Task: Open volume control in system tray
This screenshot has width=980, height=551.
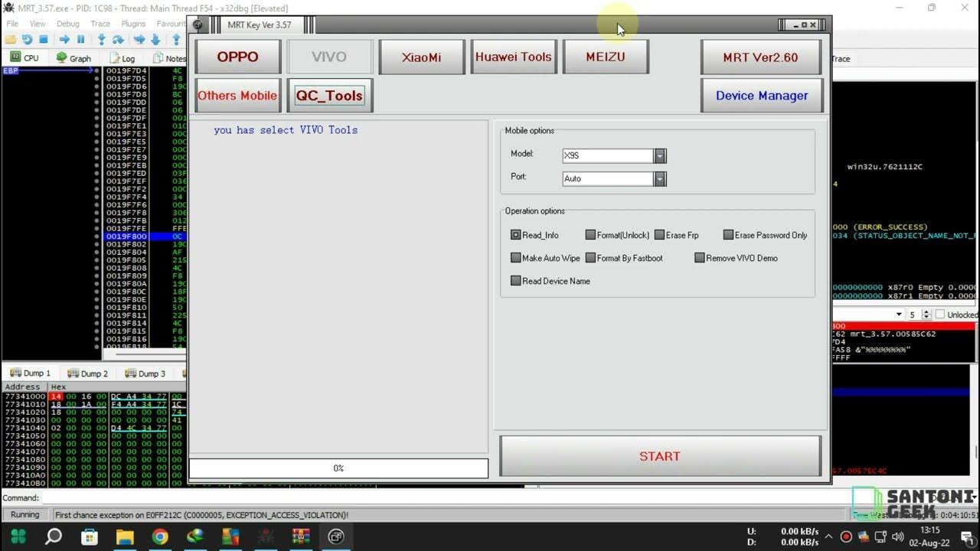Action: point(897,536)
